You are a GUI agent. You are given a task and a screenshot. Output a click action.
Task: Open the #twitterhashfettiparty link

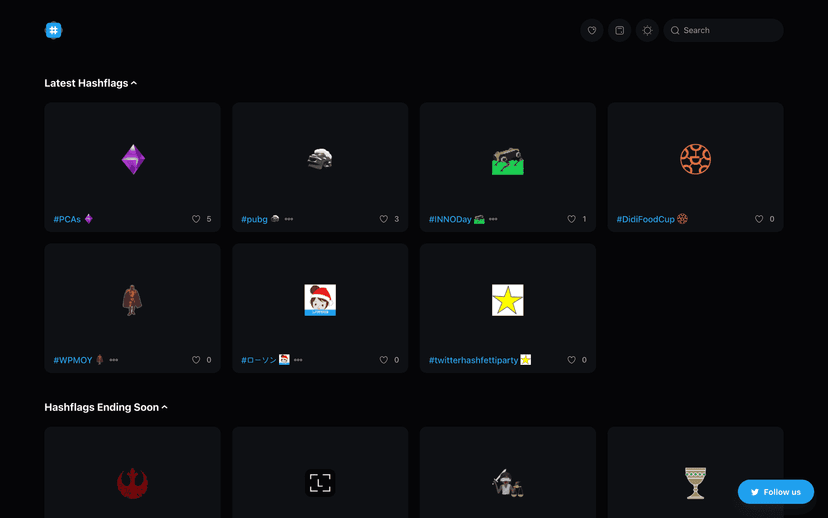coord(473,360)
